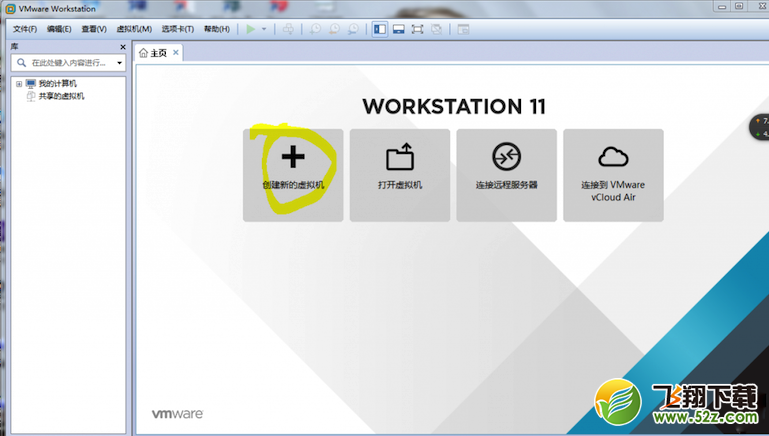Open the 文件(F) menu

[25, 29]
